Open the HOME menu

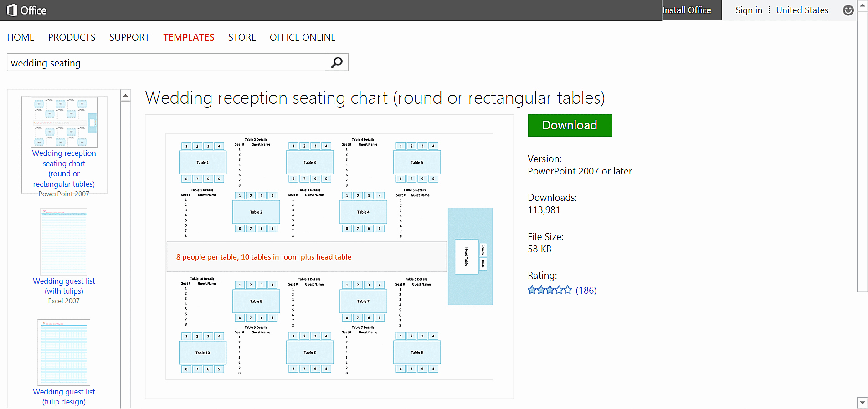(x=21, y=37)
